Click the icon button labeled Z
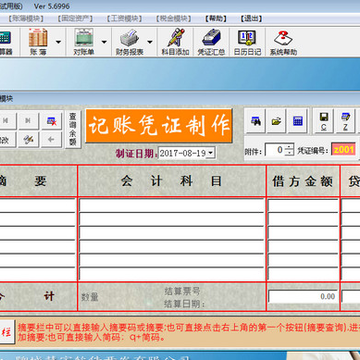This screenshot has height=360, width=360. pos(345,121)
